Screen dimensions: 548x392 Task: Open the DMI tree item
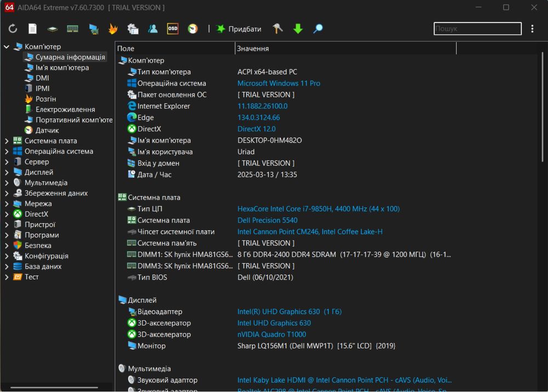point(42,78)
